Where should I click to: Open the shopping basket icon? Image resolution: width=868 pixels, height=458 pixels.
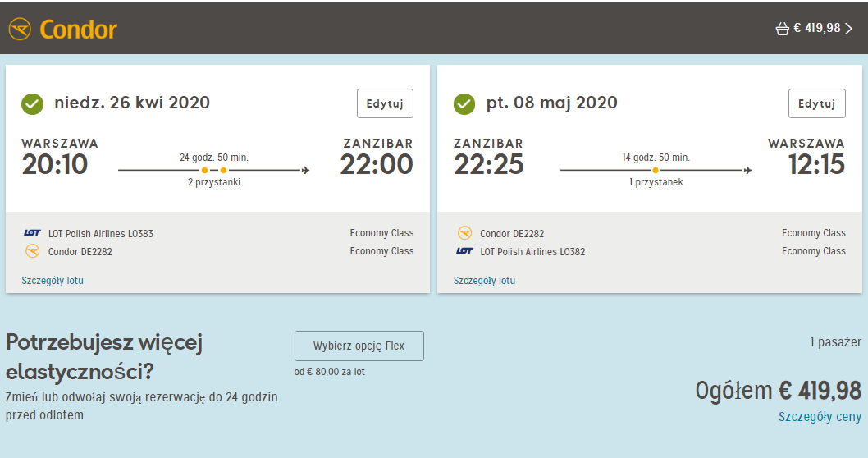(x=782, y=29)
